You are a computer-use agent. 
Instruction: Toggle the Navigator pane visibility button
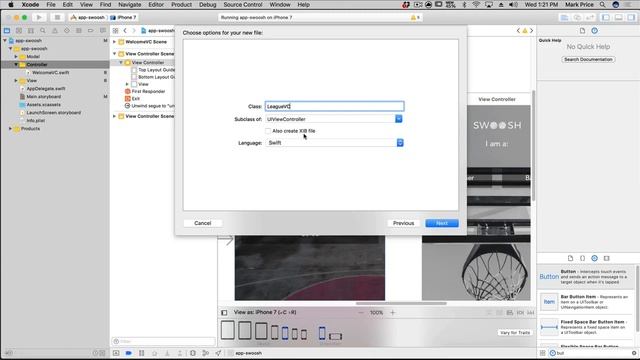(606, 18)
